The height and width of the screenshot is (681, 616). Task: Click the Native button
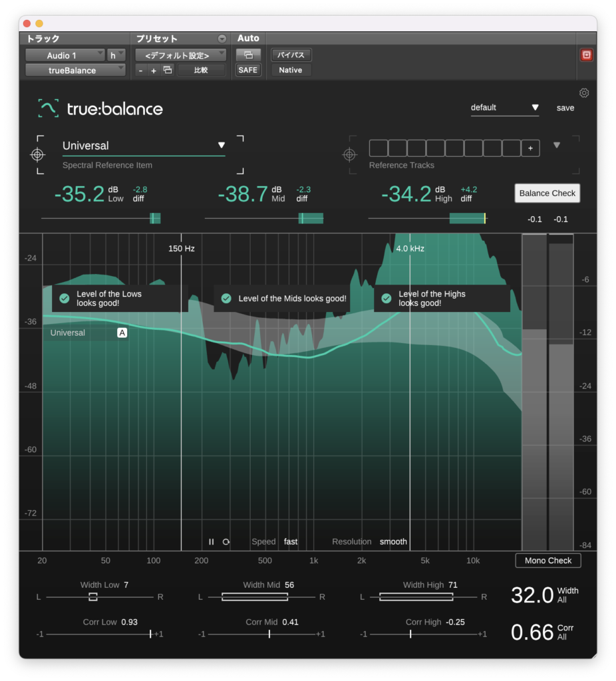291,70
